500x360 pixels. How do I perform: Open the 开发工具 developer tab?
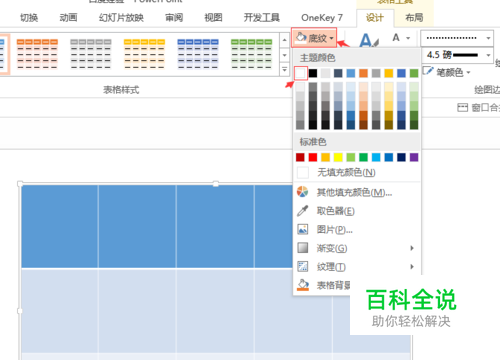[x=262, y=18]
